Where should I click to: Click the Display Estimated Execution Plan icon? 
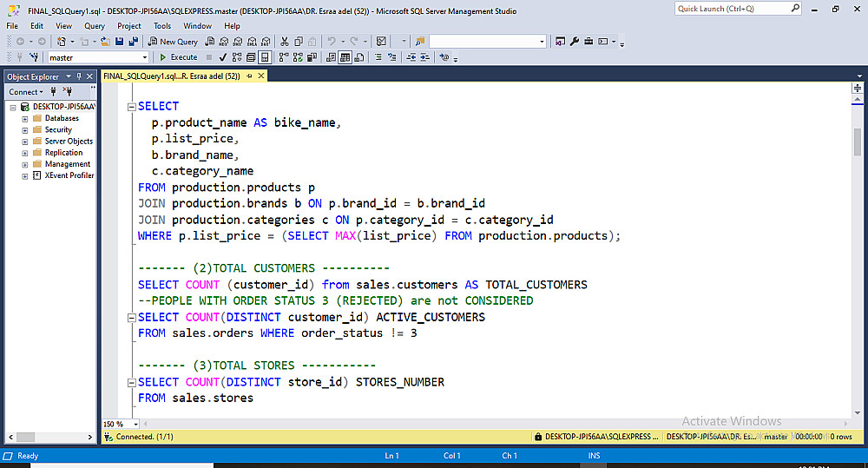point(237,57)
